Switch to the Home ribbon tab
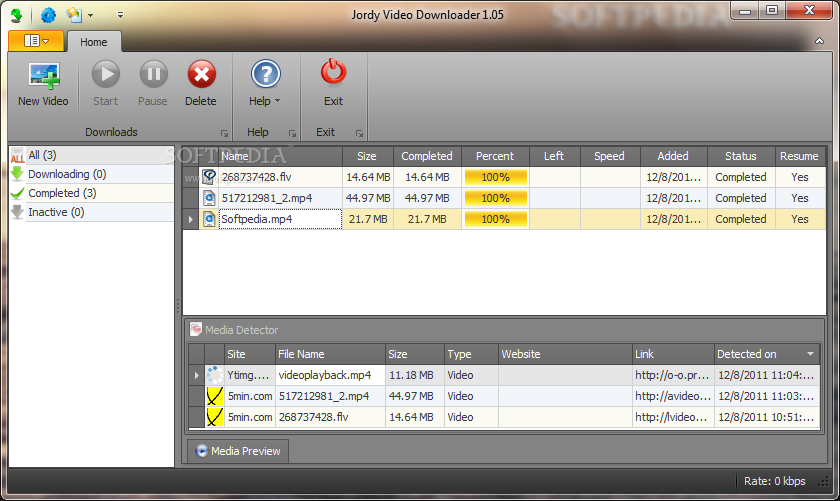Viewport: 840px width, 501px height. pyautogui.click(x=94, y=42)
